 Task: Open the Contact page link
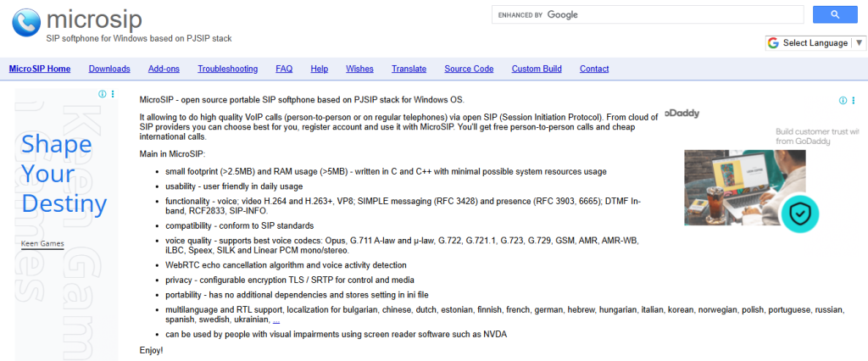(594, 69)
